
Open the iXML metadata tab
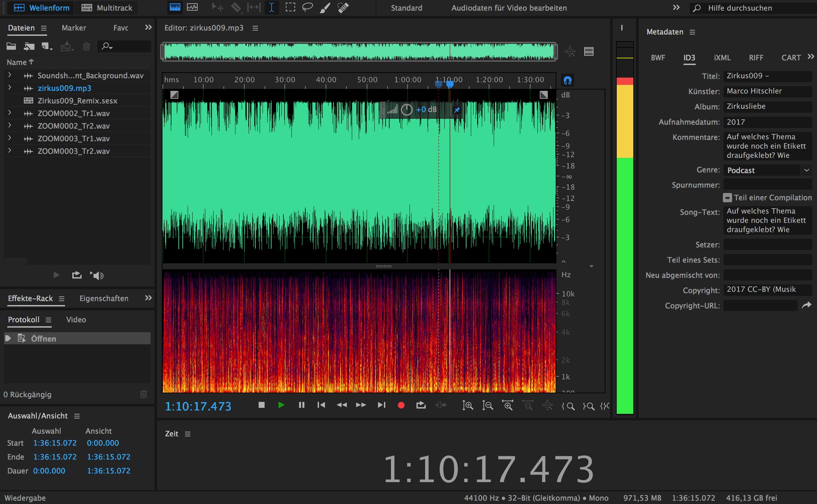[722, 58]
